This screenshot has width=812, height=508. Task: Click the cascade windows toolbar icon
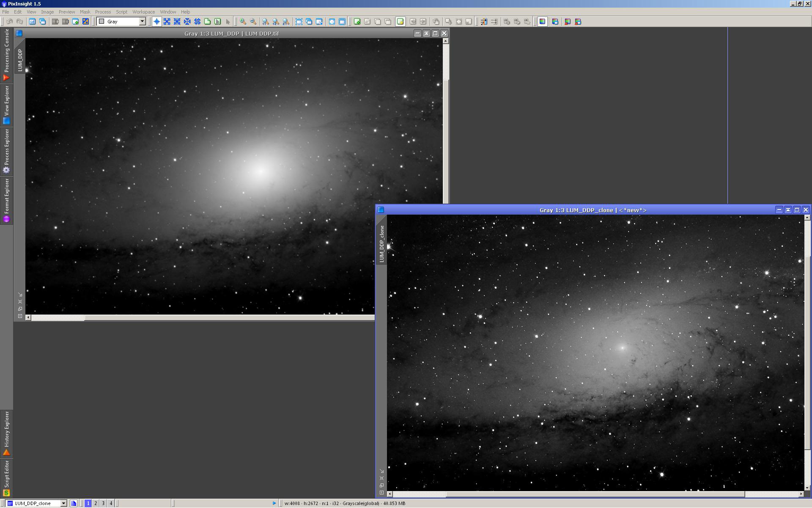click(309, 22)
